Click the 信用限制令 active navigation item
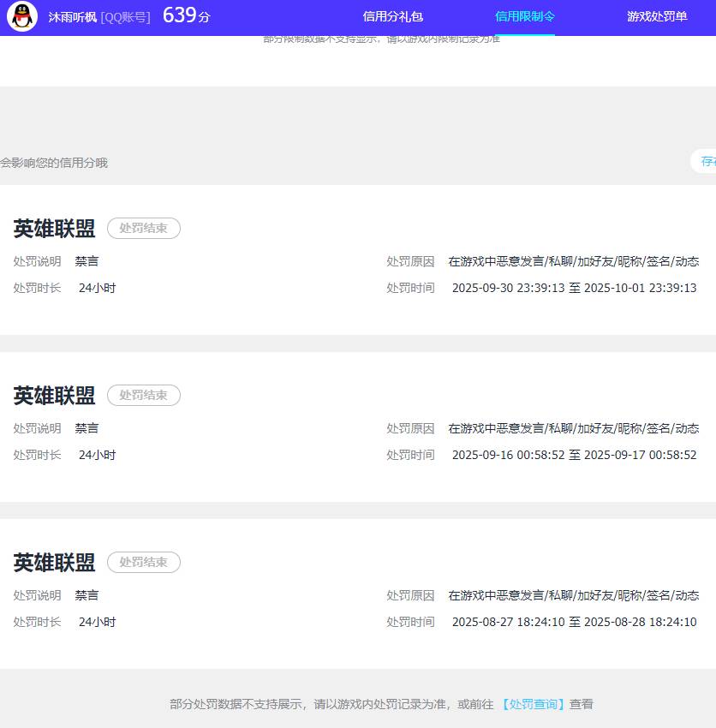 click(x=524, y=15)
